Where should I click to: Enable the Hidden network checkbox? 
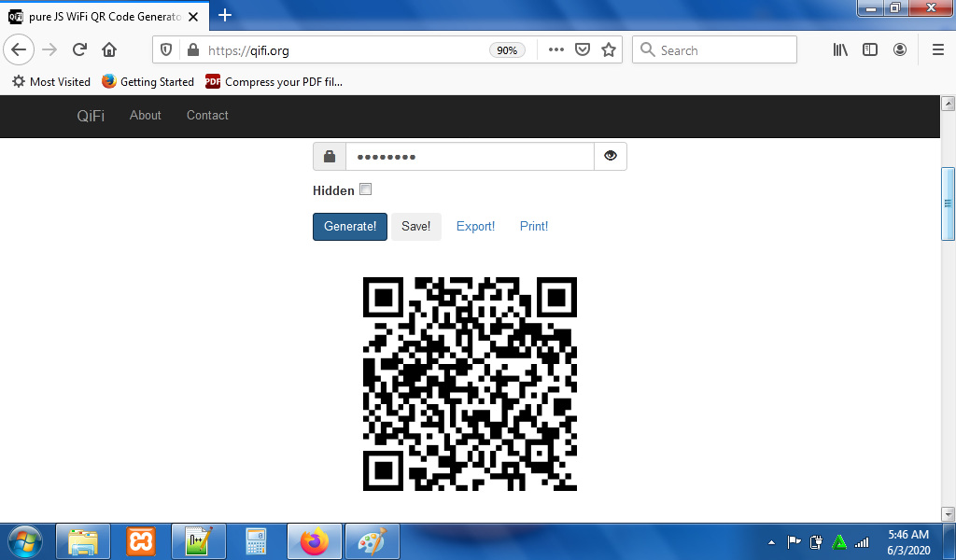pyautogui.click(x=365, y=189)
